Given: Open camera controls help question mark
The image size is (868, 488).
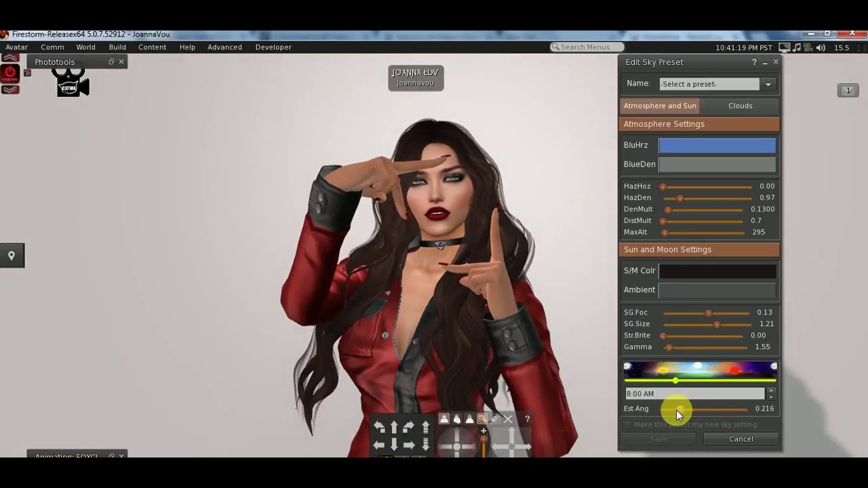Looking at the screenshot, I should pyautogui.click(x=527, y=419).
